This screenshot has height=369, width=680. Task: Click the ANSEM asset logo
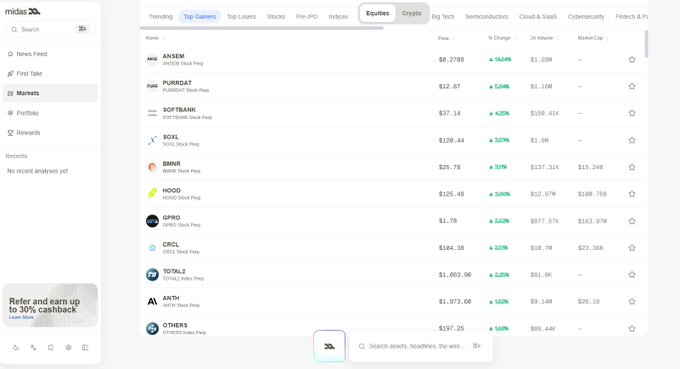coord(152,59)
